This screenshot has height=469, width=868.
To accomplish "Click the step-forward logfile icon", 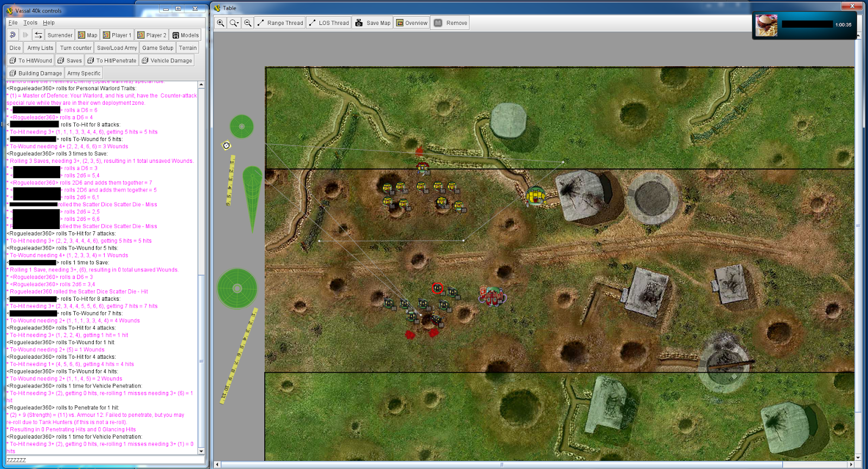I will pyautogui.click(x=25, y=35).
